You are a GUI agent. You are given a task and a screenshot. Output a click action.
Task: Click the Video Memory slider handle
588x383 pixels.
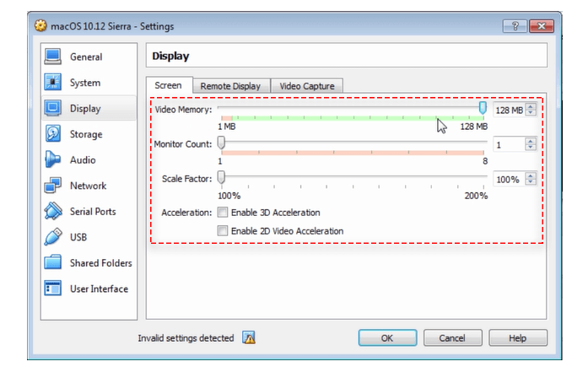[483, 108]
